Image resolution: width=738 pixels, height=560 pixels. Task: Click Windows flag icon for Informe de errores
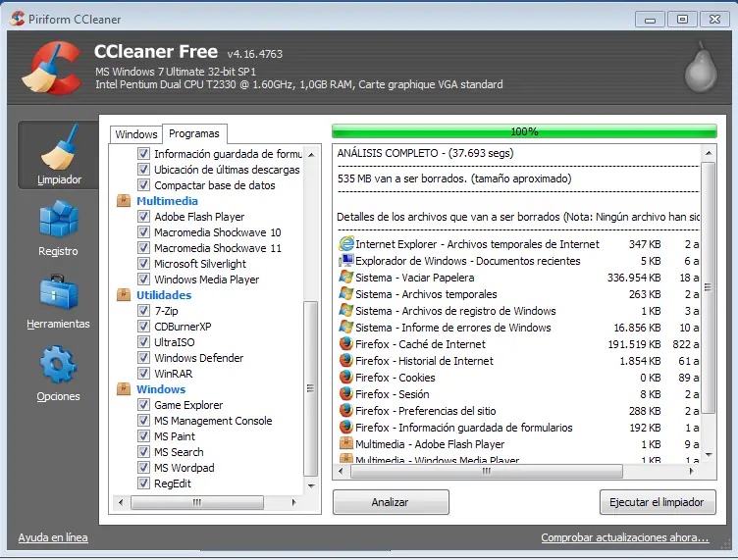pos(345,328)
